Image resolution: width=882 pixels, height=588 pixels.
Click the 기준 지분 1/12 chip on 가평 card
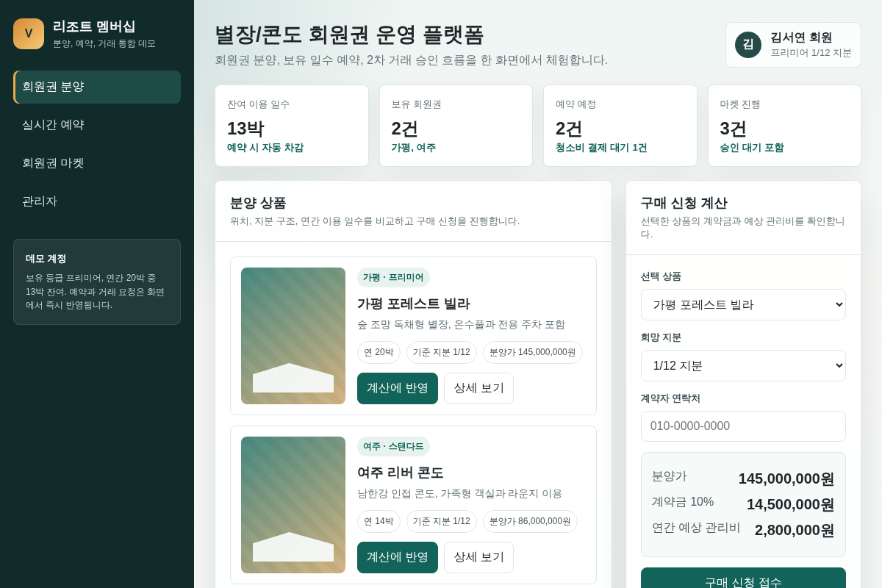(442, 352)
